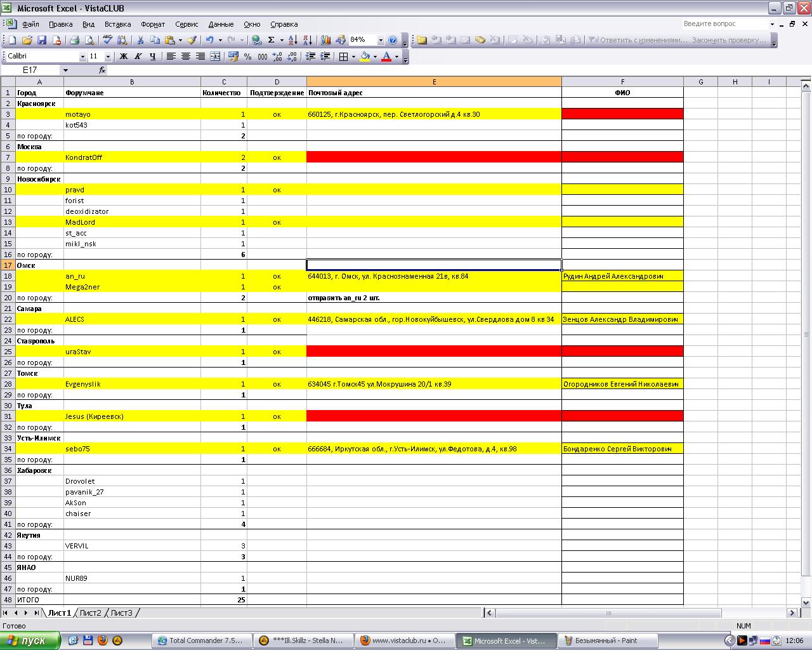Open the Формат menu
This screenshot has width=812, height=650.
152,24
